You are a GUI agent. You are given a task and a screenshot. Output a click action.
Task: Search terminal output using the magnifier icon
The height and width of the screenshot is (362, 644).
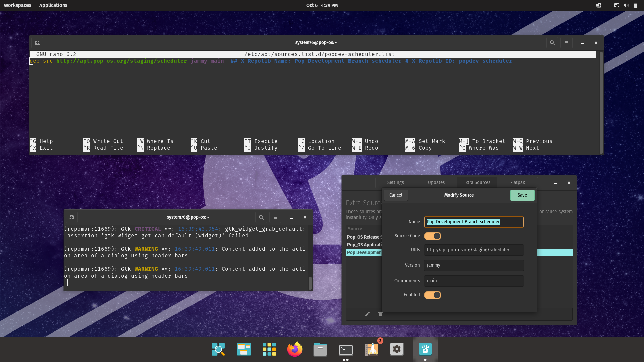tap(261, 217)
